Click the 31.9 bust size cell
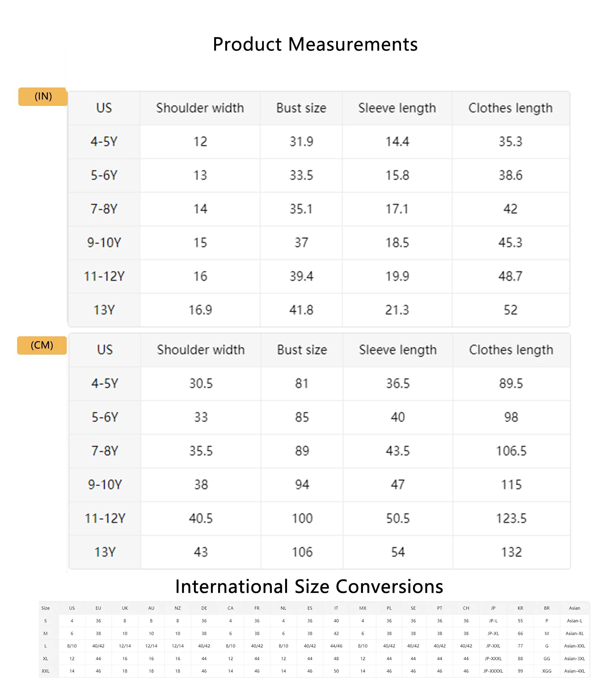Viewport: 616px width, 681px height. pyautogui.click(x=301, y=142)
